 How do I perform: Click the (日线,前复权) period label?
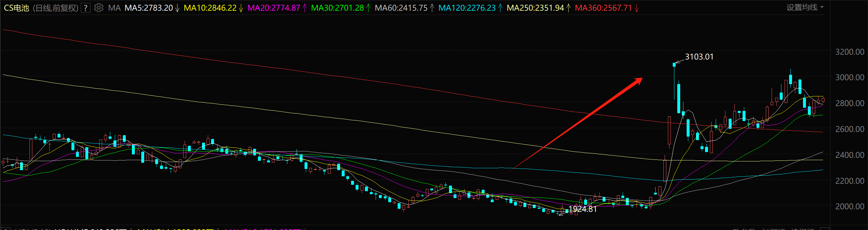[x=56, y=8]
